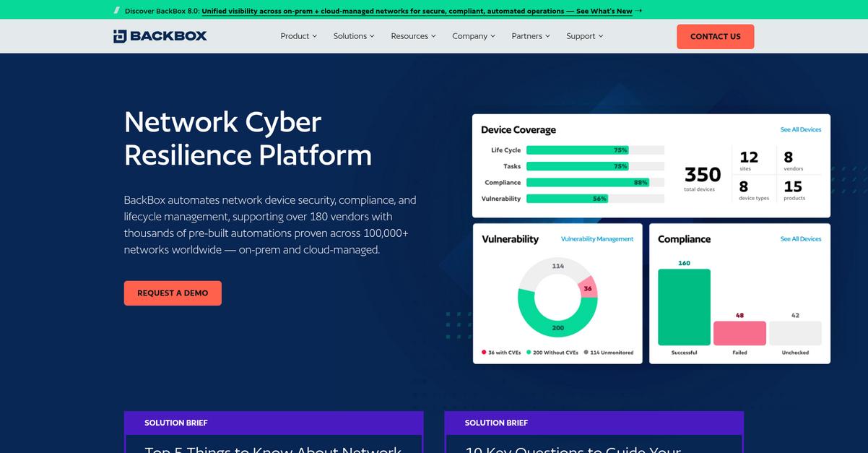This screenshot has width=868, height=453.
Task: Click the Device Coverage card title
Action: pyautogui.click(x=518, y=130)
